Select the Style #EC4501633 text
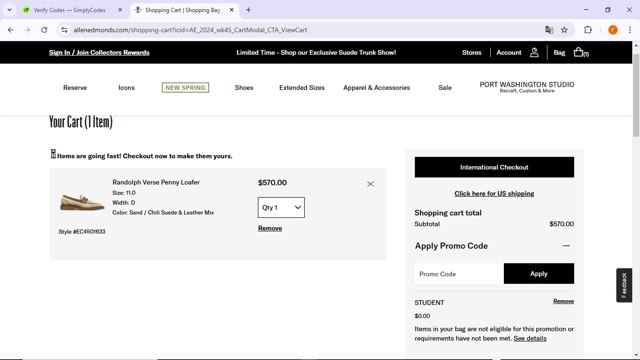640x360 pixels. (82, 231)
